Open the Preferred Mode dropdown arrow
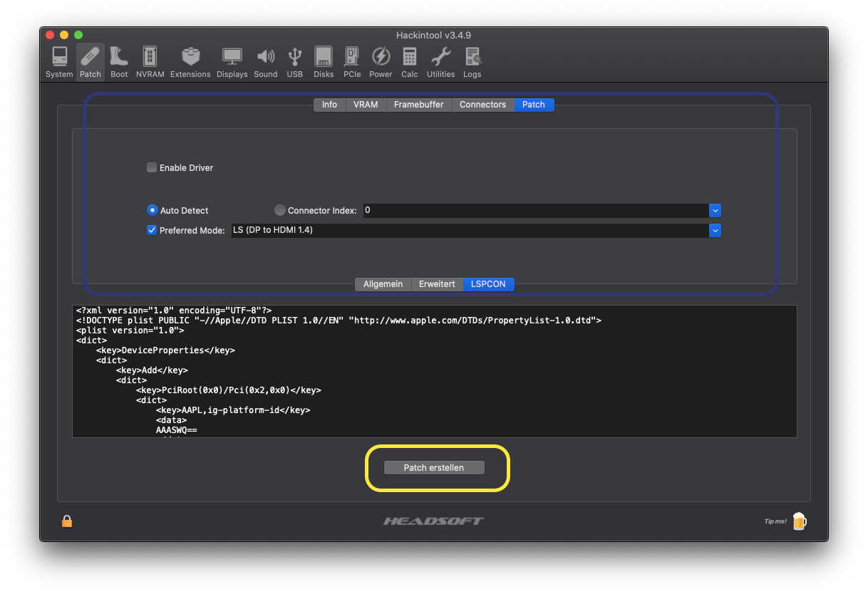The image size is (868, 594). click(715, 230)
